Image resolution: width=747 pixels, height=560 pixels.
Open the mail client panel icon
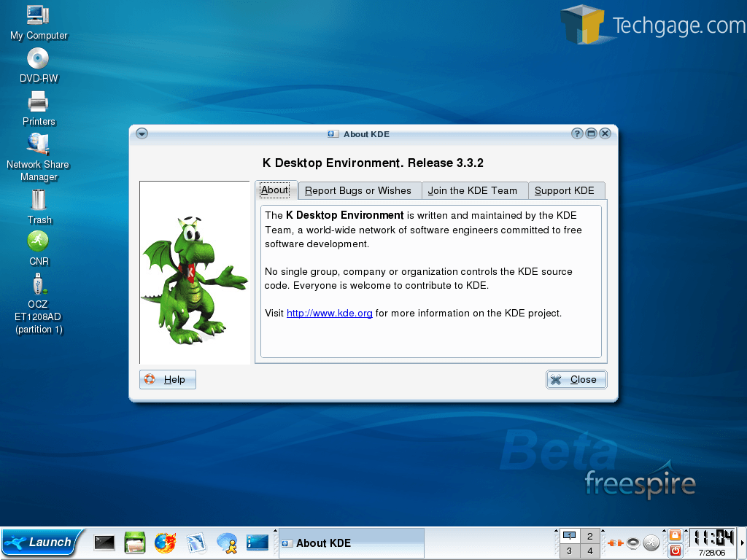pyautogui.click(x=196, y=542)
